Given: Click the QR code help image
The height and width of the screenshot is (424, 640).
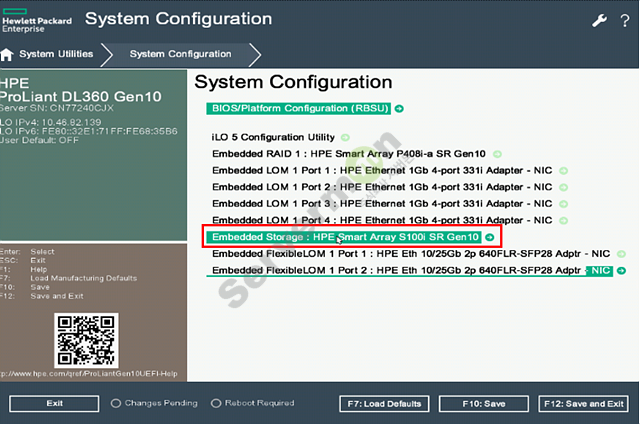Looking at the screenshot, I should pos(86,340).
